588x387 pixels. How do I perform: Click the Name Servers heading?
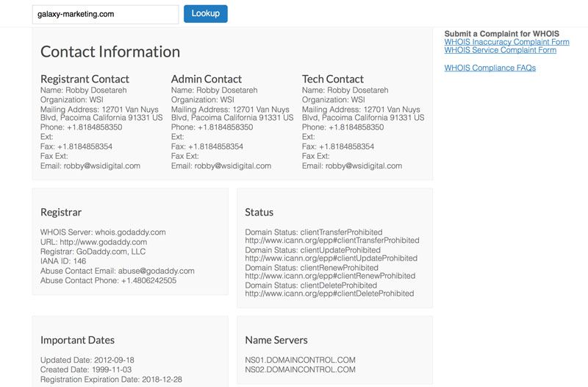point(276,341)
